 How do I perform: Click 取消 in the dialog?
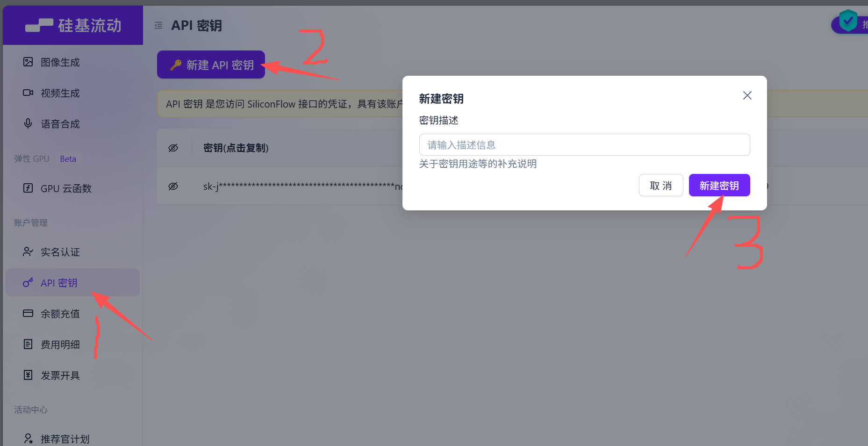click(661, 185)
